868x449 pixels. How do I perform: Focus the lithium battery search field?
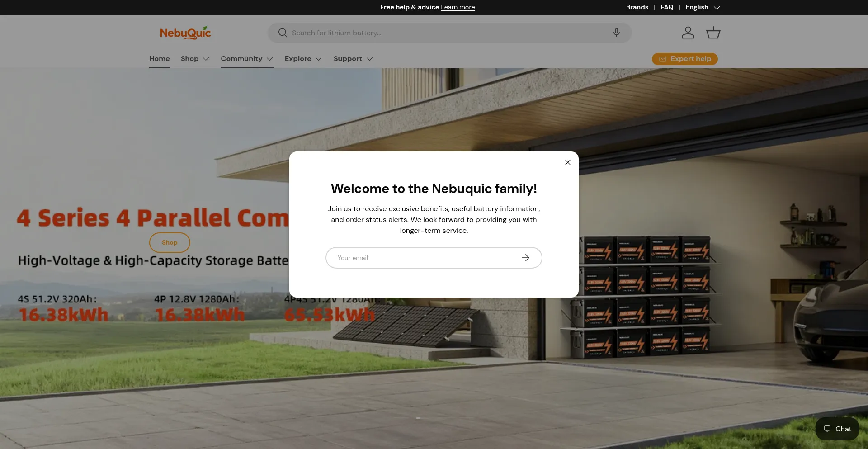click(449, 33)
